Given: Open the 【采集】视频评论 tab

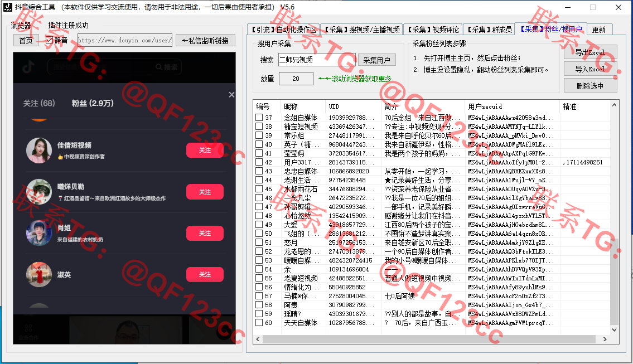Looking at the screenshot, I should tap(433, 30).
